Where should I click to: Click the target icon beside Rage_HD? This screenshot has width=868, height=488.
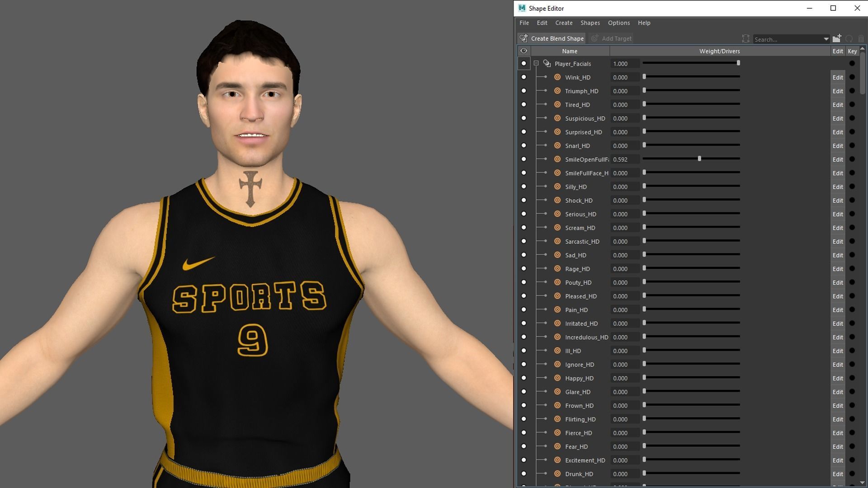[557, 268]
